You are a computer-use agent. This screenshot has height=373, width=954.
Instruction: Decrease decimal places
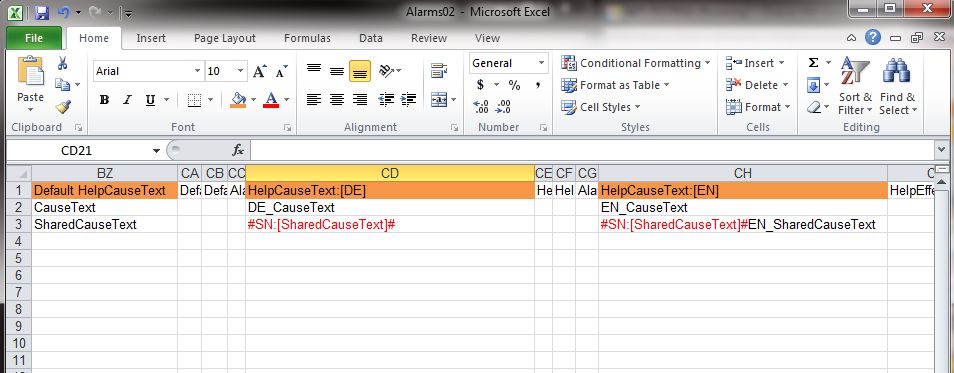(x=503, y=107)
